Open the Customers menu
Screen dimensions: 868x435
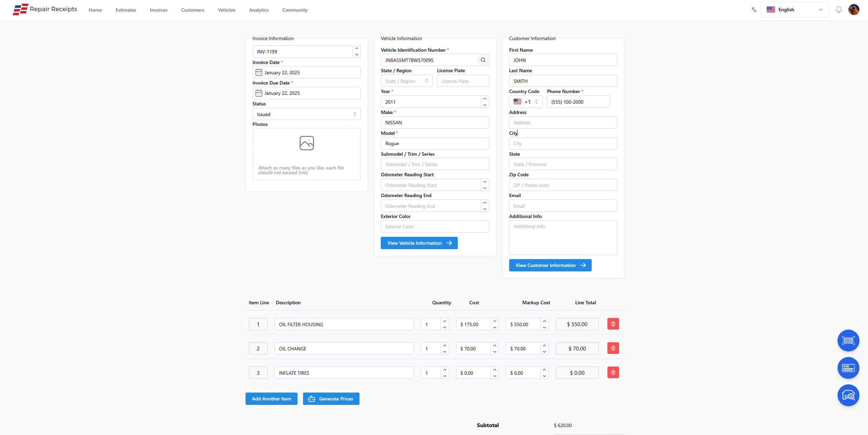(192, 10)
